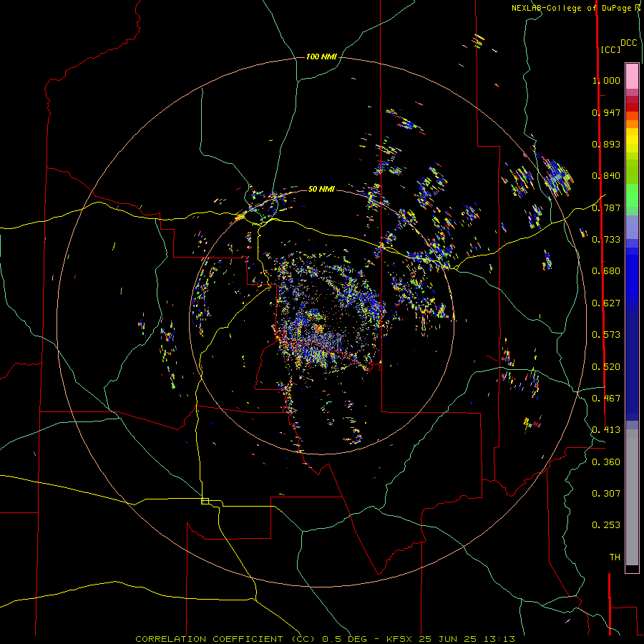644x644 pixels.
Task: Pick the red segment of color bar
Action: [632, 107]
